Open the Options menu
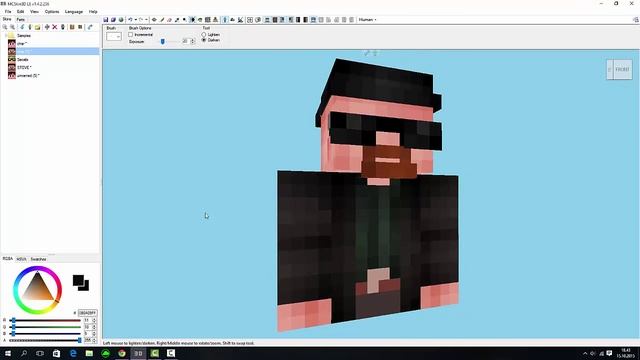Screen dimensions: 640x360 tap(52, 11)
